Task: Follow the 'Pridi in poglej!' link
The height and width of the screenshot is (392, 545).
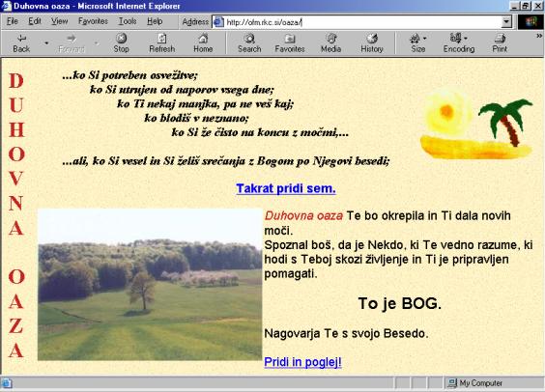Action: pos(302,362)
